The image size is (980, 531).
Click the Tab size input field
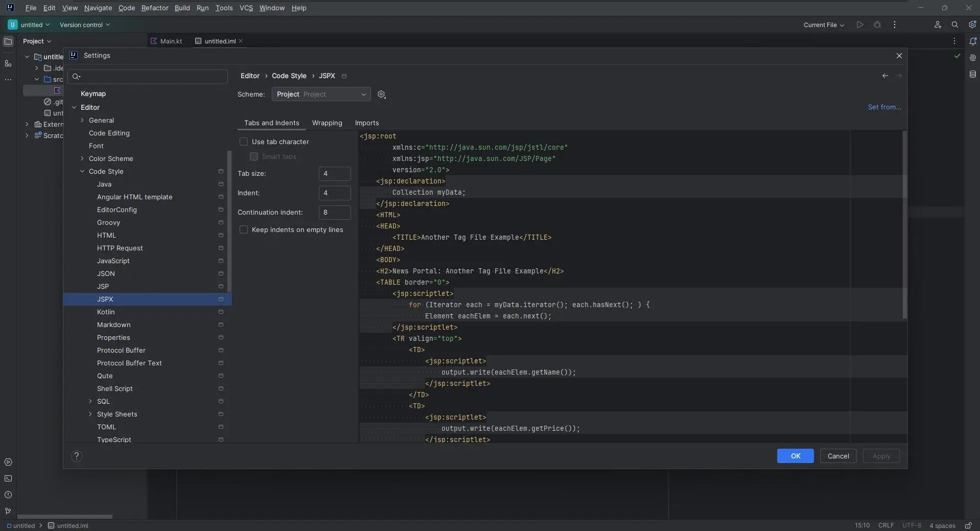click(x=334, y=174)
